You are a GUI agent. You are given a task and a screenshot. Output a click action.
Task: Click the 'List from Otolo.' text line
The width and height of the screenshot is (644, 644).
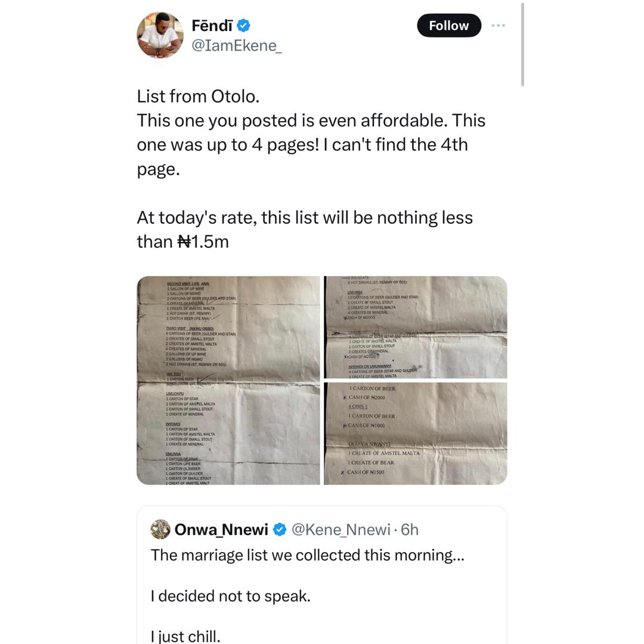click(x=198, y=96)
